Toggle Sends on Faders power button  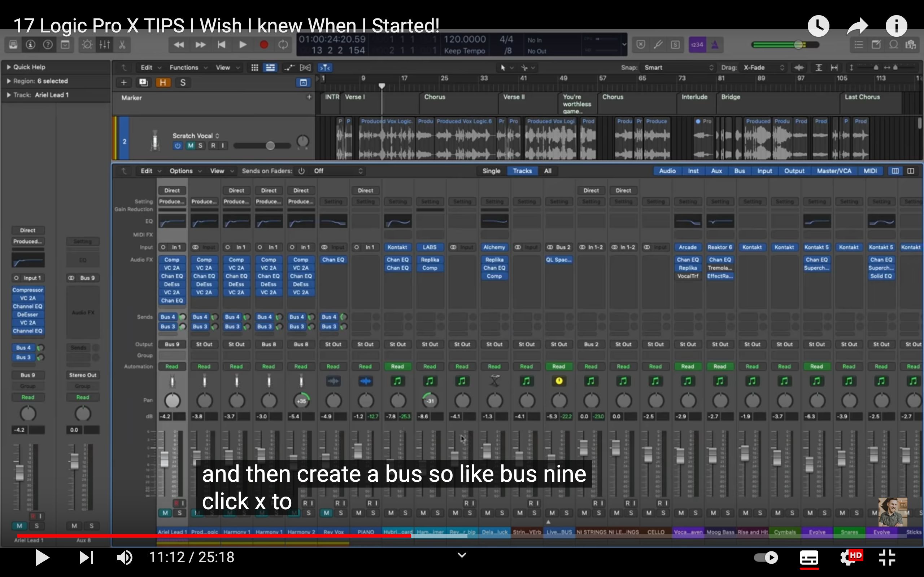pyautogui.click(x=301, y=171)
